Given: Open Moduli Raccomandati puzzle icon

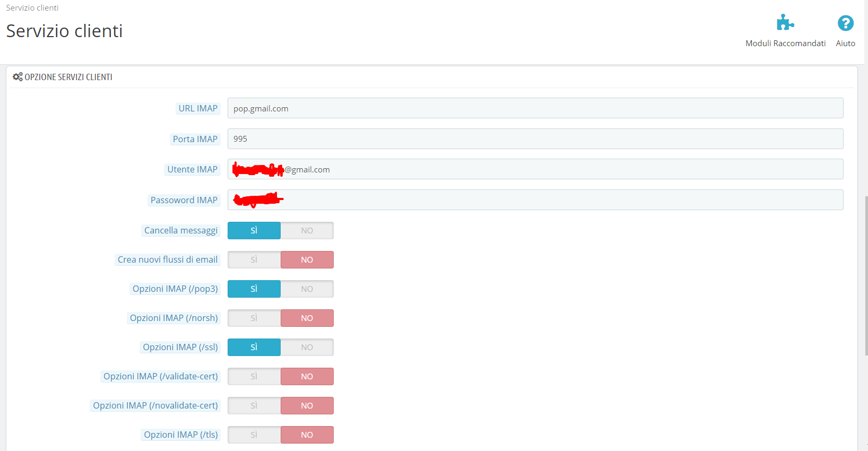Looking at the screenshot, I should click(x=785, y=23).
